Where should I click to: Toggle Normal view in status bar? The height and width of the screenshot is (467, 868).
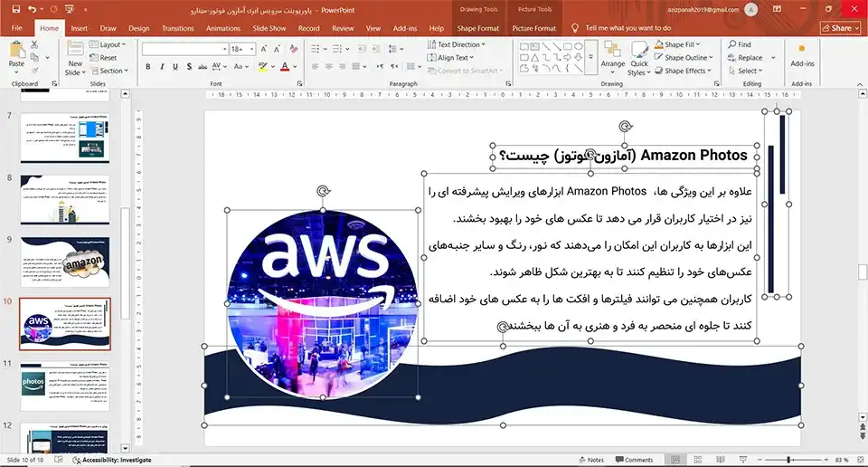click(x=675, y=460)
